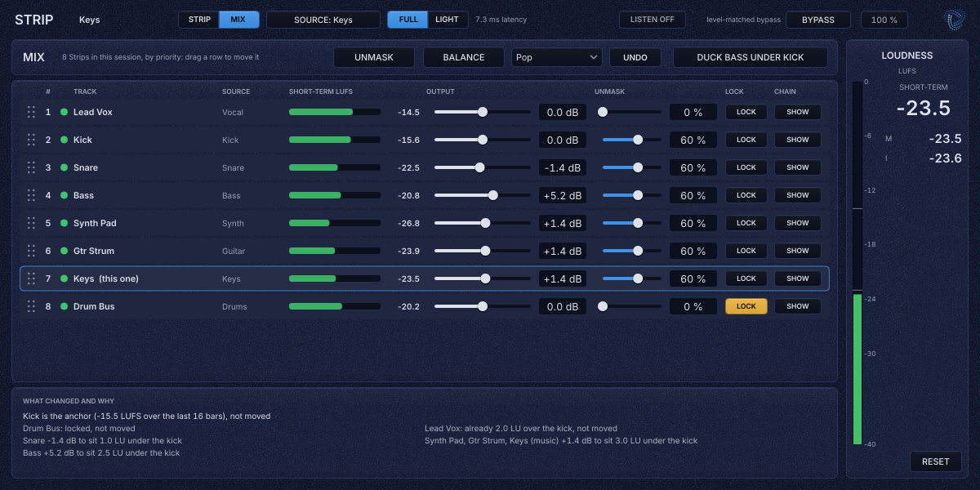The width and height of the screenshot is (980, 490).
Task: Unlock the Drum Bus track
Action: click(746, 306)
